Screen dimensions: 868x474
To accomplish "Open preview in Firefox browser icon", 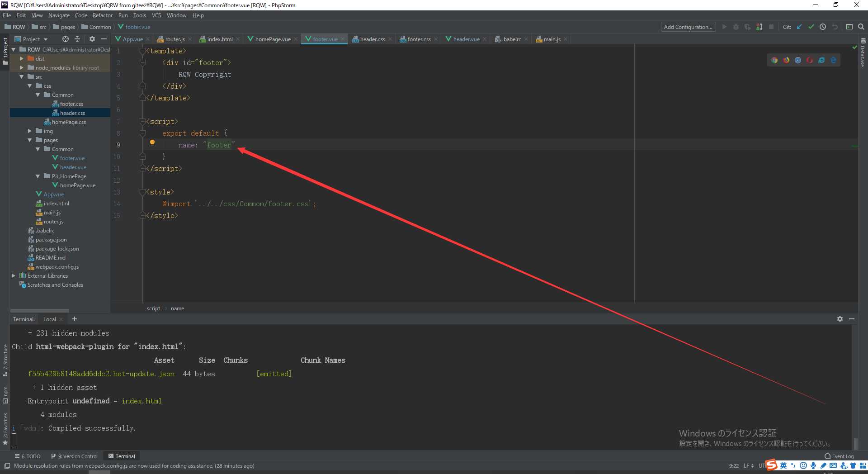I will click(x=786, y=60).
